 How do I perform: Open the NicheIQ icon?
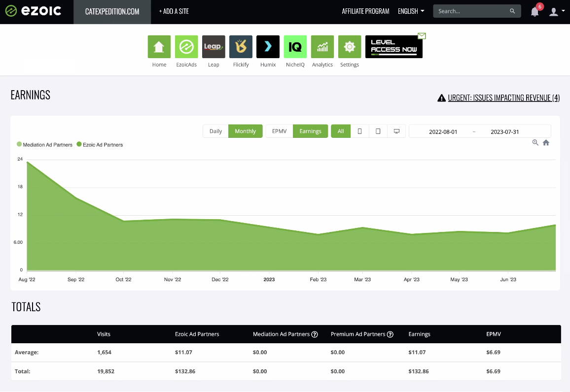295,46
